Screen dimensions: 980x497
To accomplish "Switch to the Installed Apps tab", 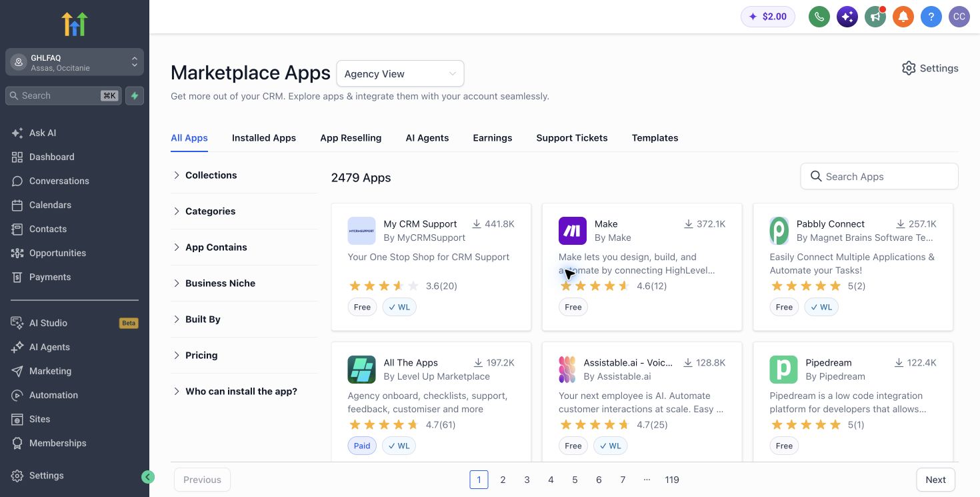I will coord(264,137).
